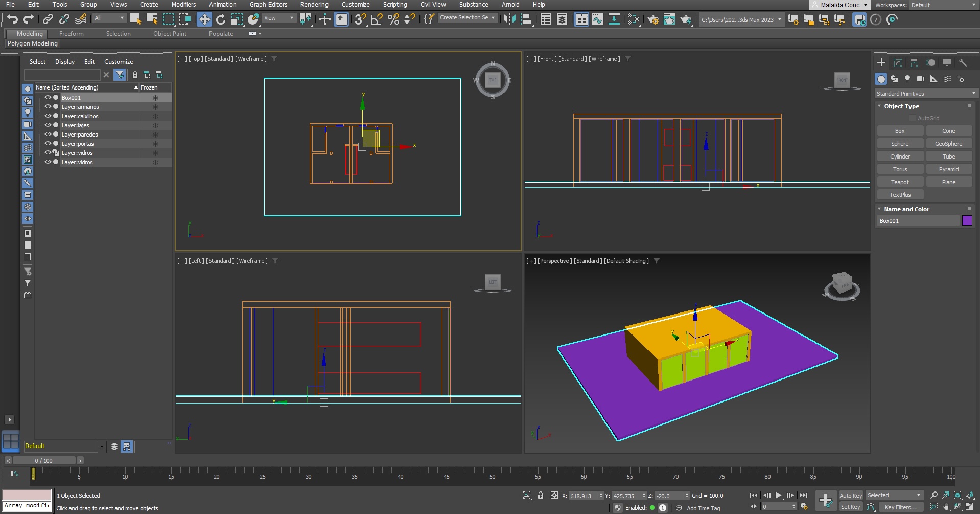Screen dimensions: 980x514
Task: Select the Cameras category icon
Action: [920, 79]
